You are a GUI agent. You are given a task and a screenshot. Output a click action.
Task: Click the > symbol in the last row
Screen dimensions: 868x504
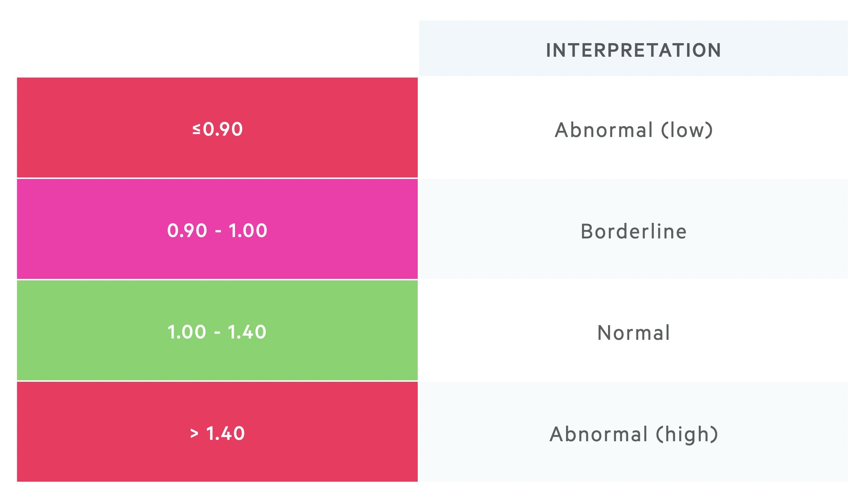pyautogui.click(x=194, y=433)
